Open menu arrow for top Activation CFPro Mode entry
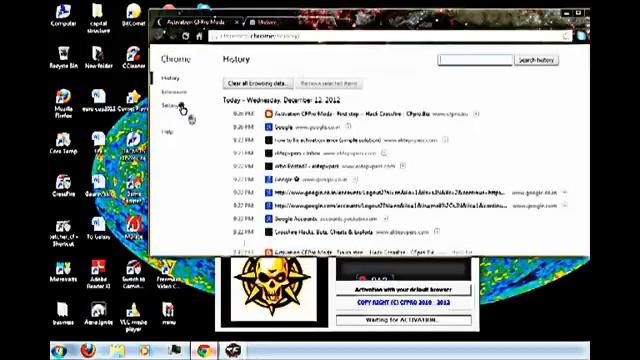The height and width of the screenshot is (360, 640). pyautogui.click(x=476, y=114)
